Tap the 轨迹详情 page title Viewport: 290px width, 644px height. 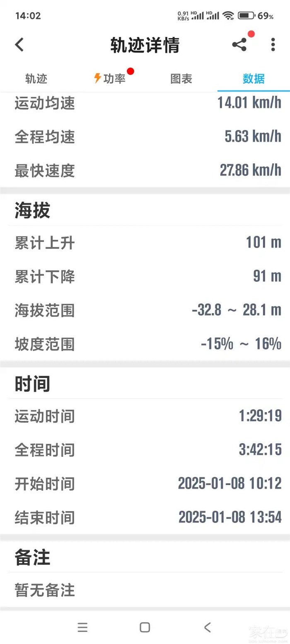pyautogui.click(x=145, y=45)
